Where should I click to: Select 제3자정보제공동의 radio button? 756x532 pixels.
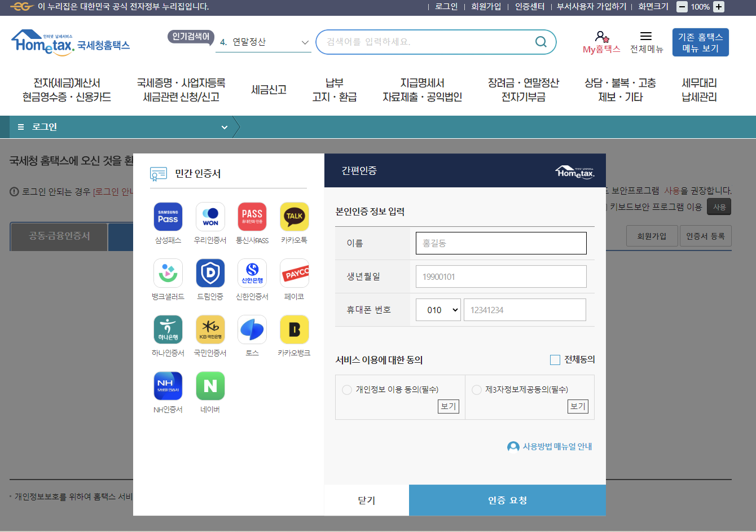(476, 389)
